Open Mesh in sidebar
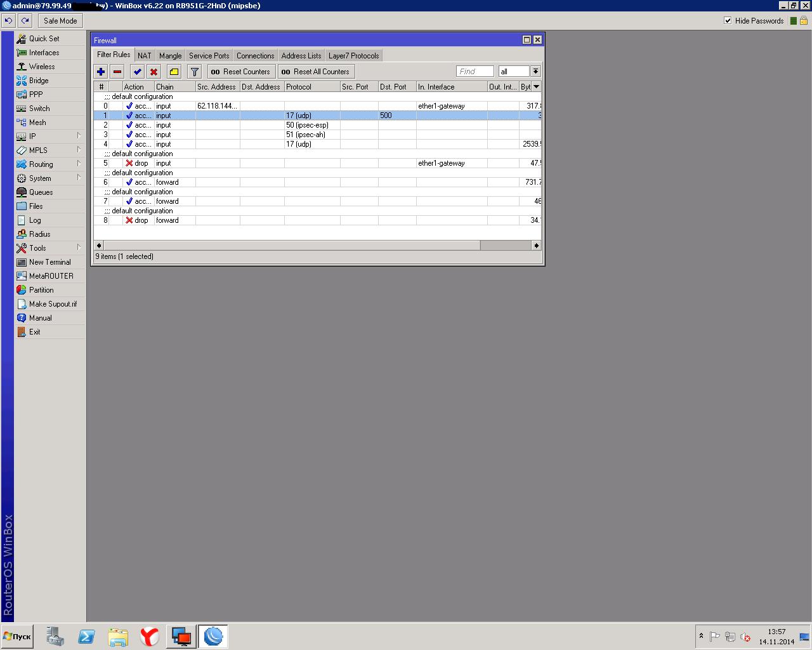 coord(50,123)
